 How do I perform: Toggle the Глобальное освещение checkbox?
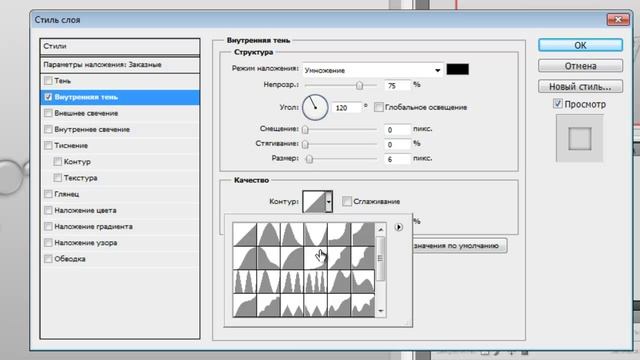click(x=379, y=107)
